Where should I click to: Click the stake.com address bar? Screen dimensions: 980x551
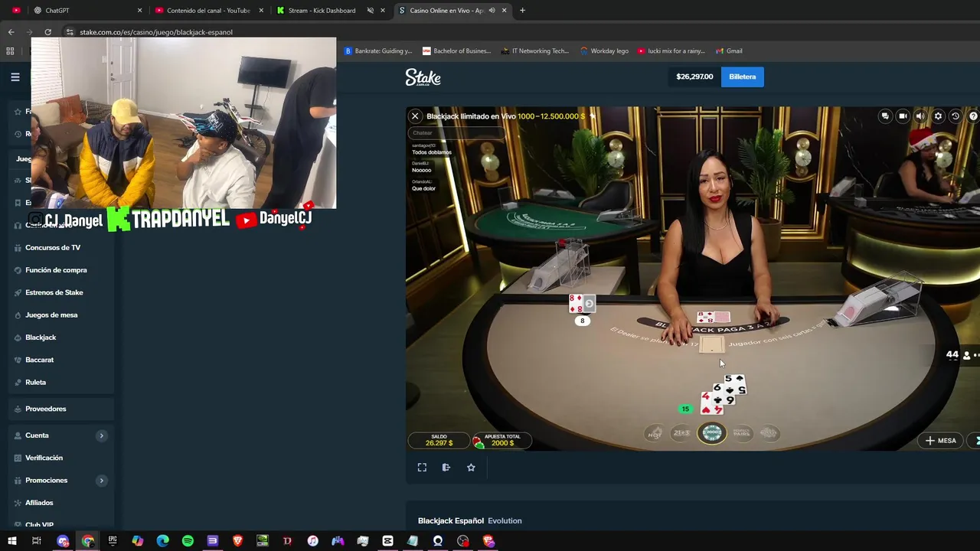pos(156,32)
